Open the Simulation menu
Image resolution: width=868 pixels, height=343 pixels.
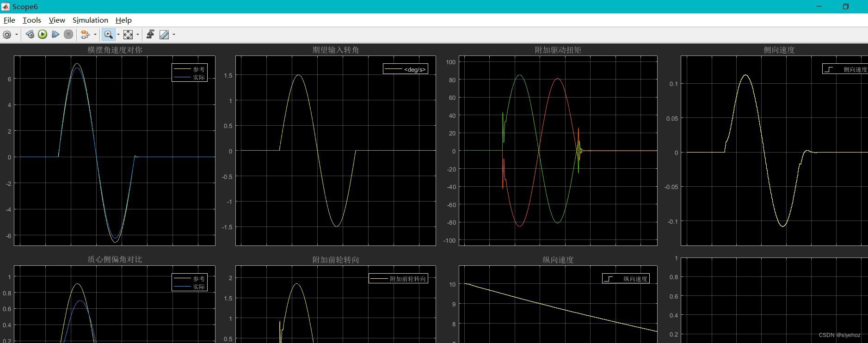(90, 20)
